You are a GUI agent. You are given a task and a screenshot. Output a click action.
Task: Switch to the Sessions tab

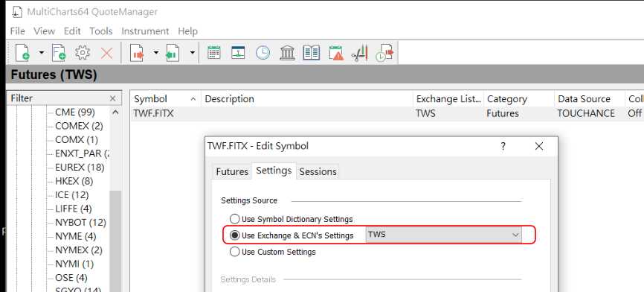318,171
